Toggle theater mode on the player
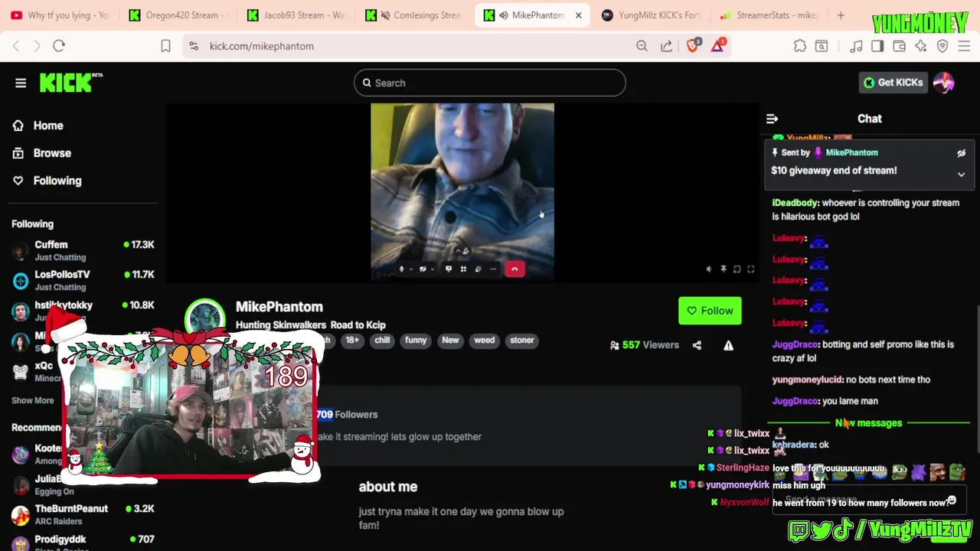980x551 pixels. [x=737, y=269]
